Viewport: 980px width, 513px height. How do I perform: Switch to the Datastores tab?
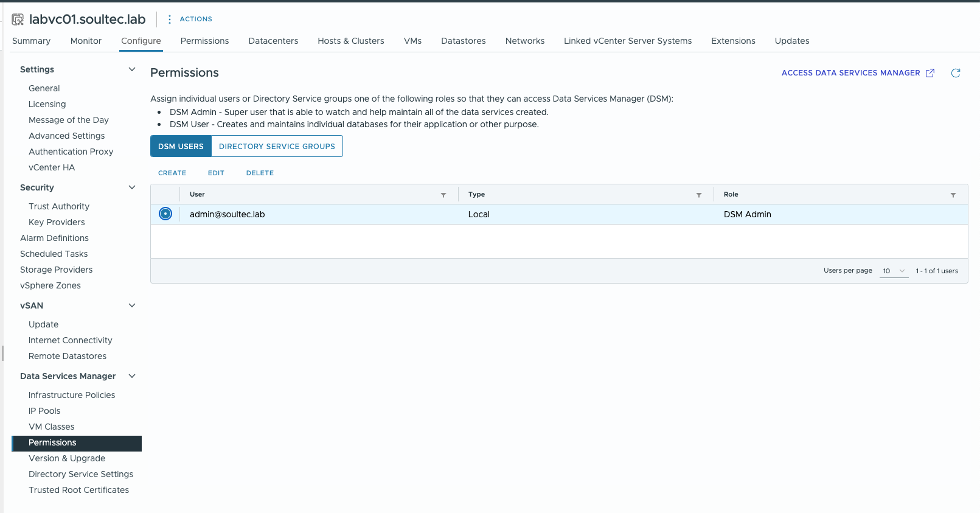(x=463, y=41)
